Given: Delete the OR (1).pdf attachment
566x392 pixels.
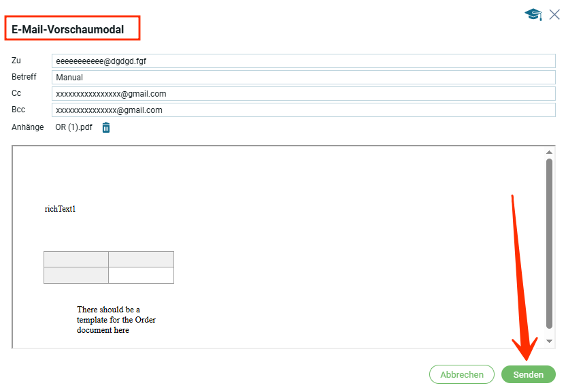Looking at the screenshot, I should (x=106, y=127).
